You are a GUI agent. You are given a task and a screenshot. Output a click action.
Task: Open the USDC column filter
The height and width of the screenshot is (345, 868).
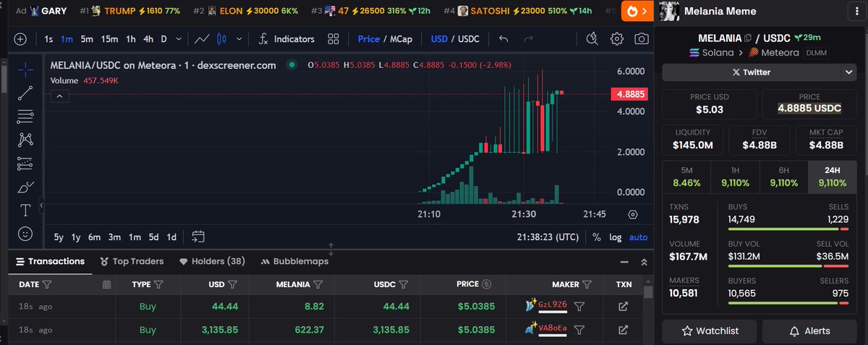point(404,284)
